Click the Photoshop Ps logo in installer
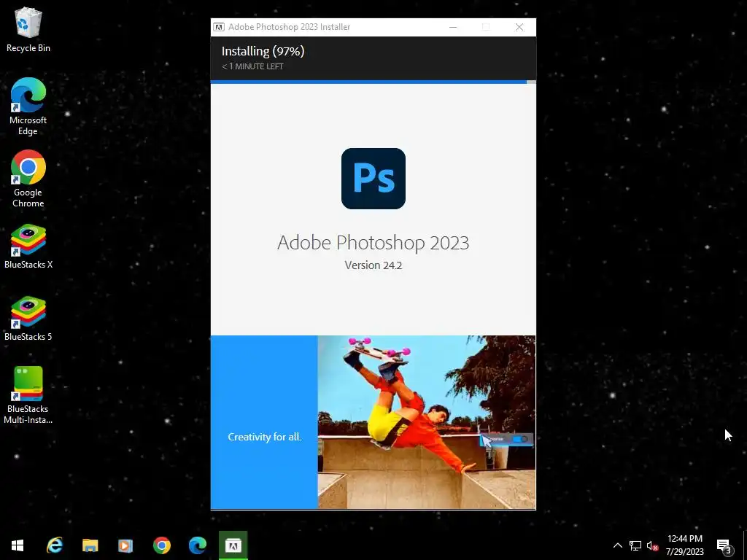 (373, 179)
